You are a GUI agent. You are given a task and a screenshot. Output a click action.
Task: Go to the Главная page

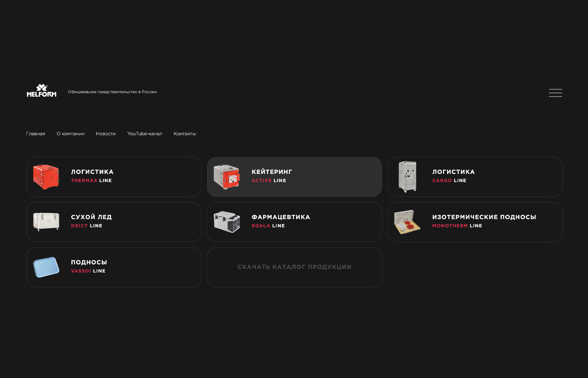pyautogui.click(x=35, y=134)
